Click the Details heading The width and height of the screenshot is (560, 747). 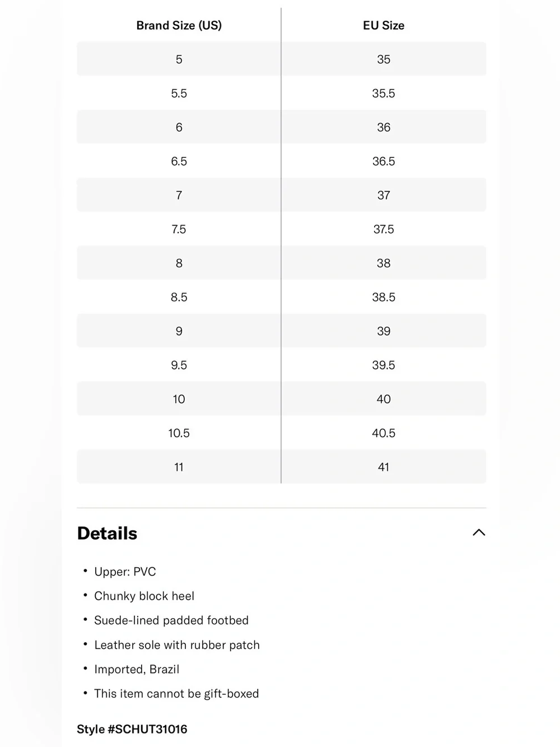point(107,533)
